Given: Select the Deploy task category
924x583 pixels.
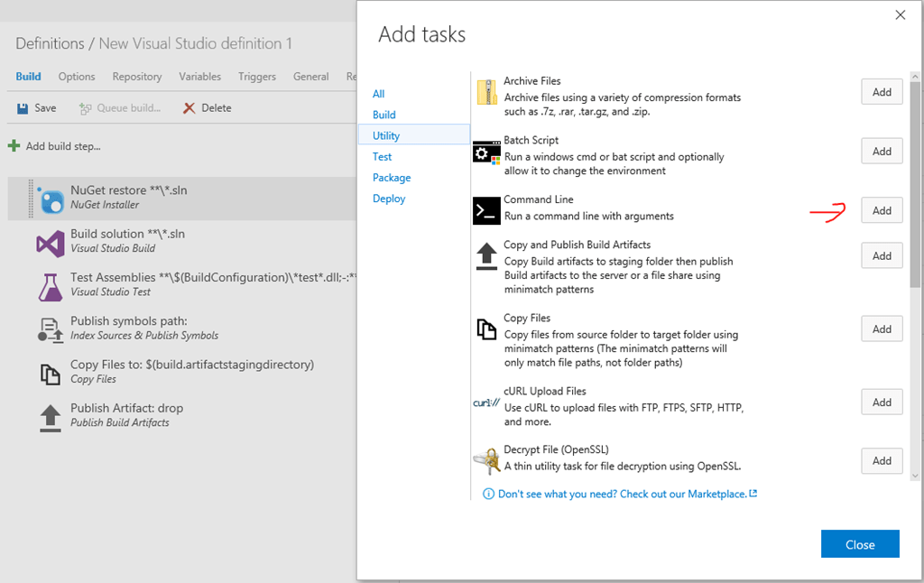Looking at the screenshot, I should (x=389, y=199).
